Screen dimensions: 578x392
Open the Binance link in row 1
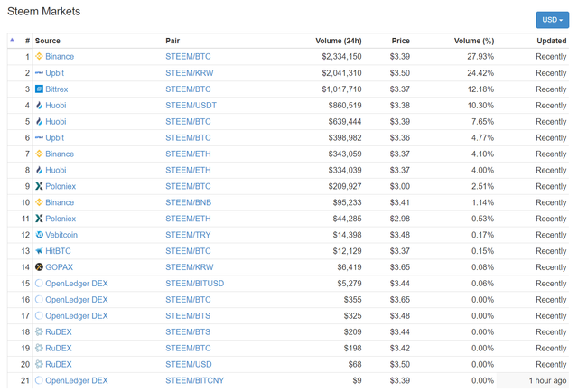(x=60, y=56)
